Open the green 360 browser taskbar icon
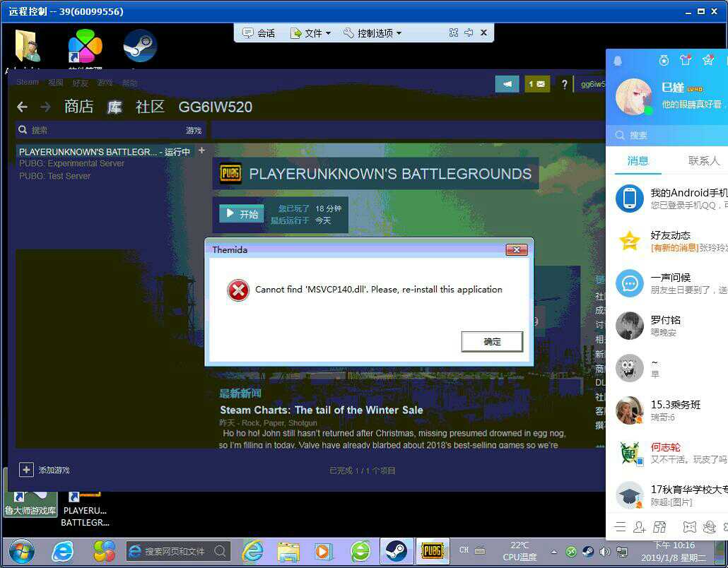This screenshot has width=728, height=568. pos(360,552)
